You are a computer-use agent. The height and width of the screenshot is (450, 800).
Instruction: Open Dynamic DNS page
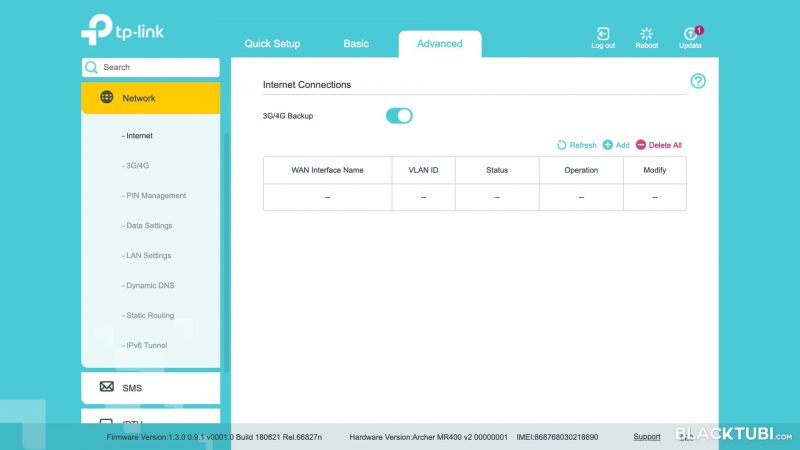coord(148,285)
